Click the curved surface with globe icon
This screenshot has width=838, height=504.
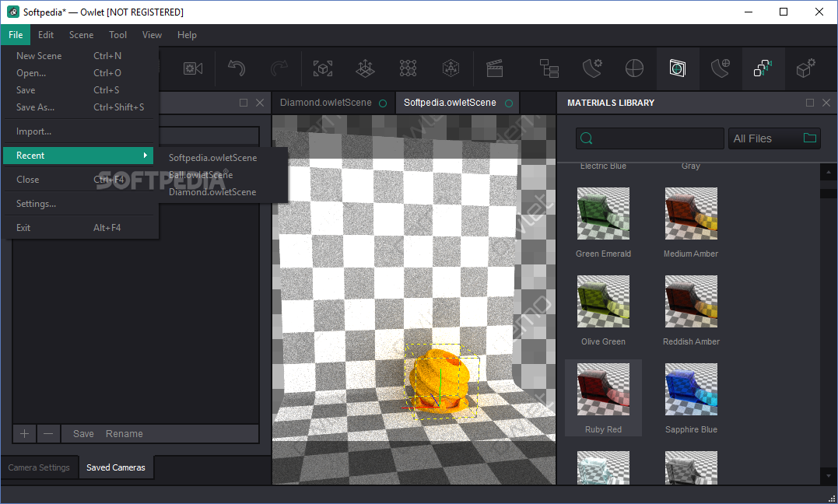(721, 68)
